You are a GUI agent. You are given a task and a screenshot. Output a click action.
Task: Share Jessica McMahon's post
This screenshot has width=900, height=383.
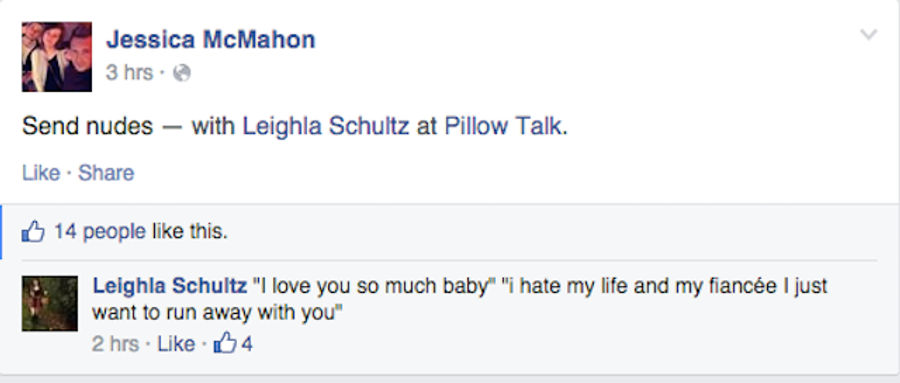(x=106, y=173)
